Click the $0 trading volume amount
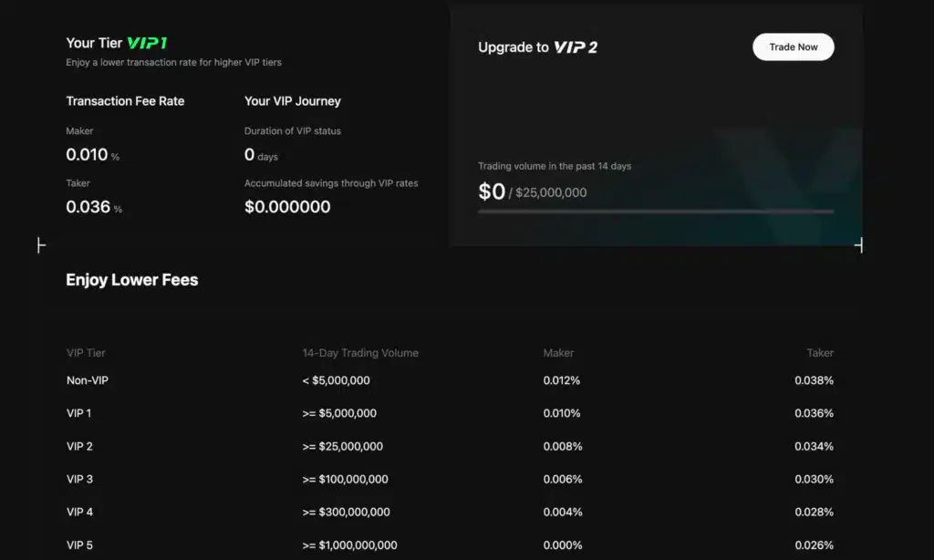This screenshot has width=934, height=560. coord(492,192)
